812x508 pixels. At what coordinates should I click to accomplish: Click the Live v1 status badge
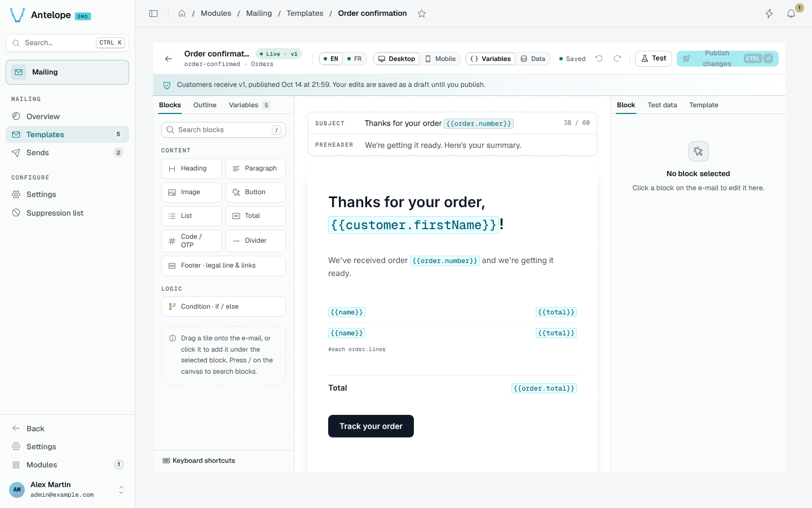coord(279,54)
